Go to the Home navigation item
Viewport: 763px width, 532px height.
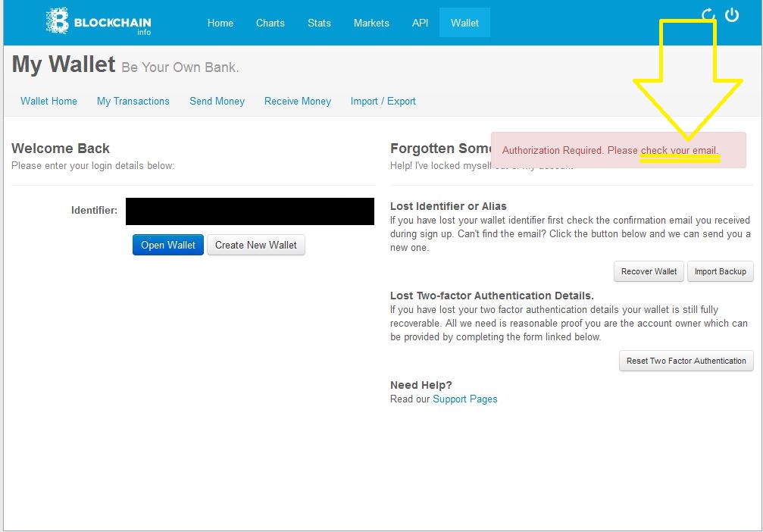point(220,23)
